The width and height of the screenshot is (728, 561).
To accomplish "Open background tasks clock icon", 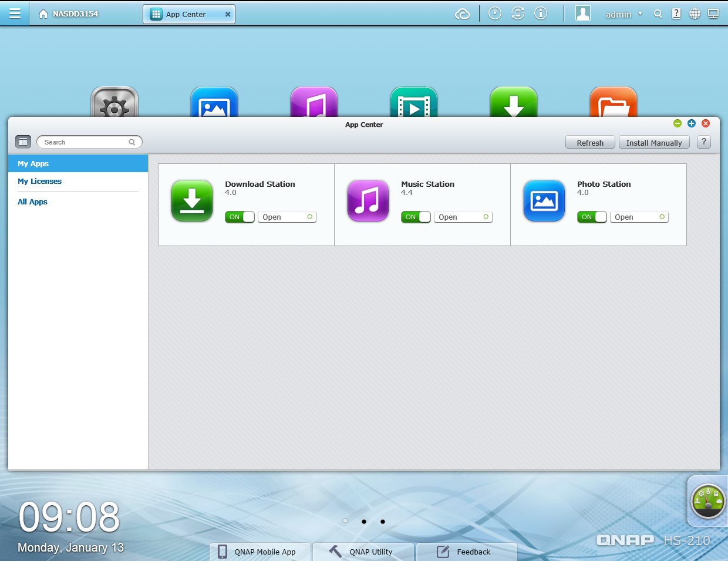I will 495,14.
